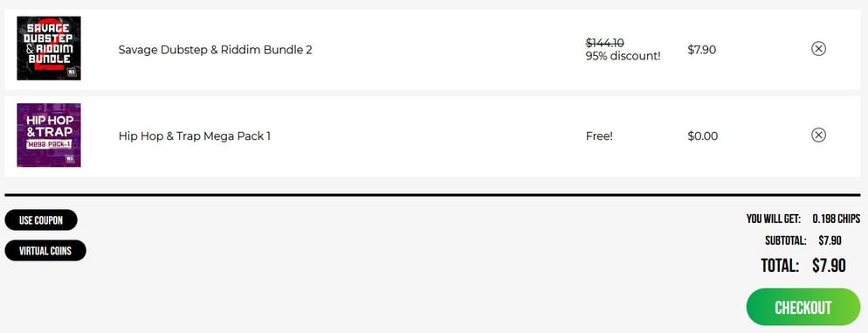Screen dimensions: 868x333
Task: Open the Savage Dubstep & Riddim Bundle 2 title link
Action: pyautogui.click(x=216, y=50)
